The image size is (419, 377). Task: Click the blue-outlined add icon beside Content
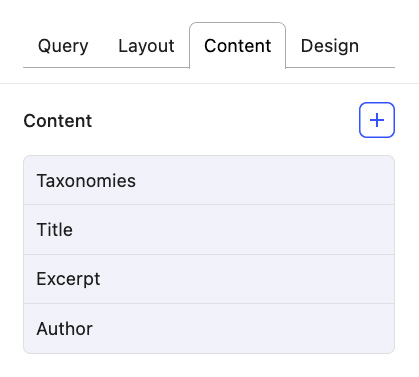pos(377,120)
